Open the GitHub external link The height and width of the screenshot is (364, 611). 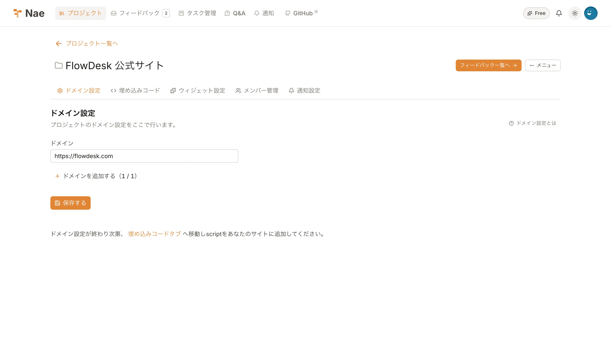tap(301, 13)
